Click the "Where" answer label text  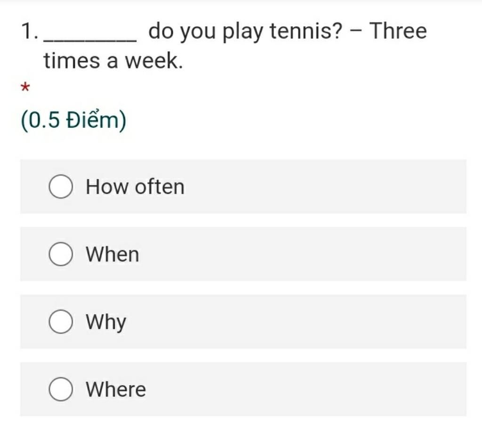(116, 389)
